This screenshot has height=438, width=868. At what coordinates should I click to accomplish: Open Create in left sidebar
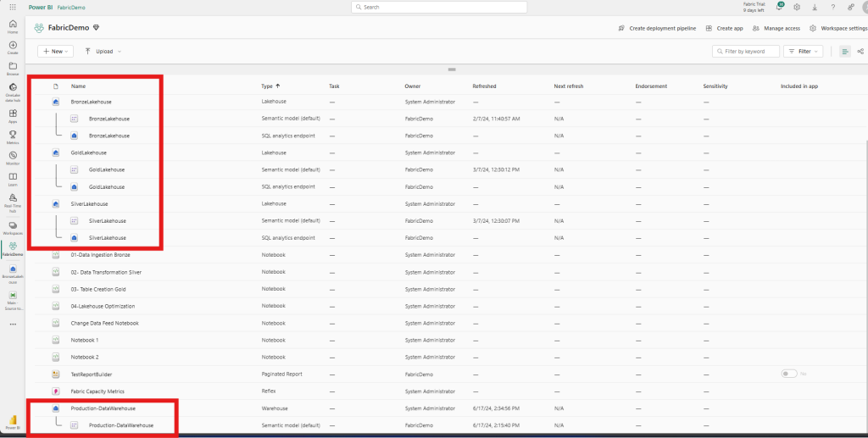pos(13,47)
